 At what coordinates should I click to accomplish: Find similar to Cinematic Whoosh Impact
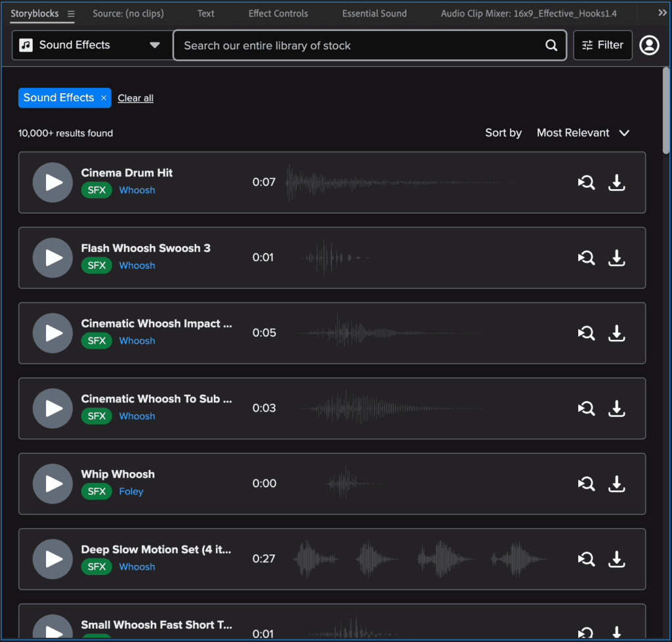point(586,333)
